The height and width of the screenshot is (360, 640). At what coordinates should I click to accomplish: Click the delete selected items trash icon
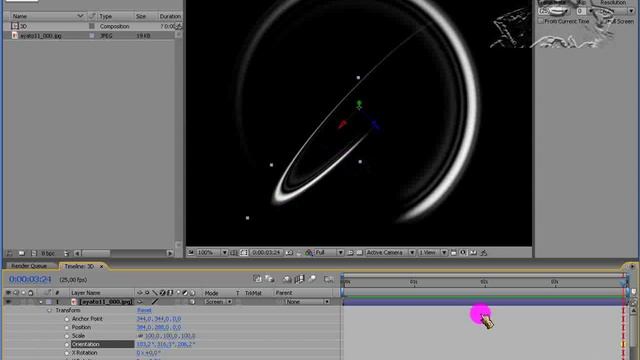67,253
